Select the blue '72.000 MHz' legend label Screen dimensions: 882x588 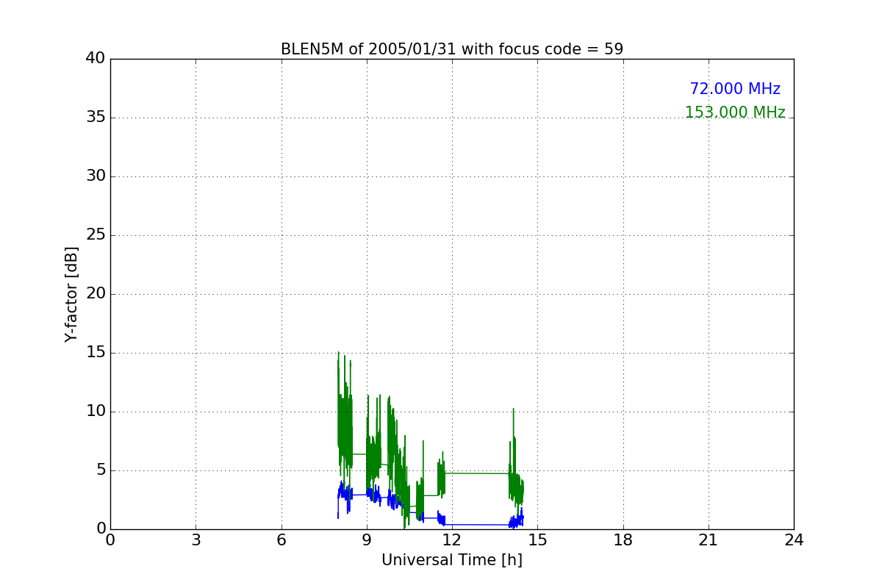735,89
